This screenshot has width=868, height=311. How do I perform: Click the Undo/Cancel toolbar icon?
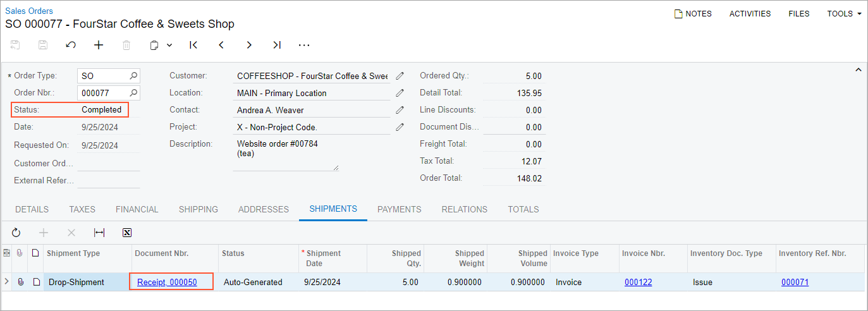(71, 45)
